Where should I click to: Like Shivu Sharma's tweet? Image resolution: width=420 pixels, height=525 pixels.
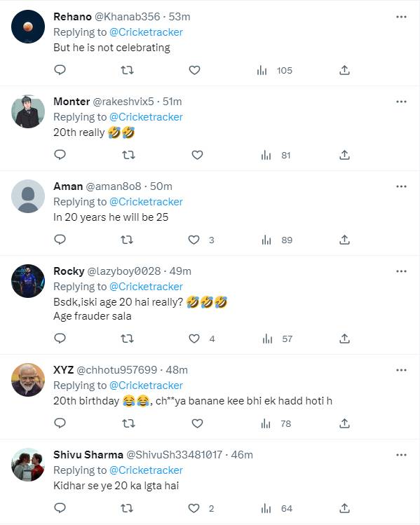coord(194,508)
